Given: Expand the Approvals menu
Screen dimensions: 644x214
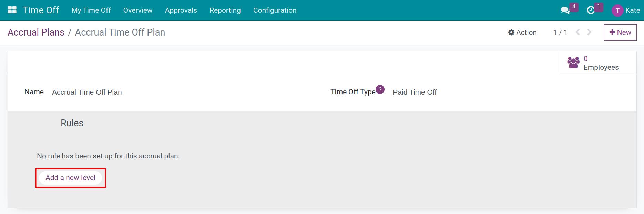Looking at the screenshot, I should click(181, 10).
